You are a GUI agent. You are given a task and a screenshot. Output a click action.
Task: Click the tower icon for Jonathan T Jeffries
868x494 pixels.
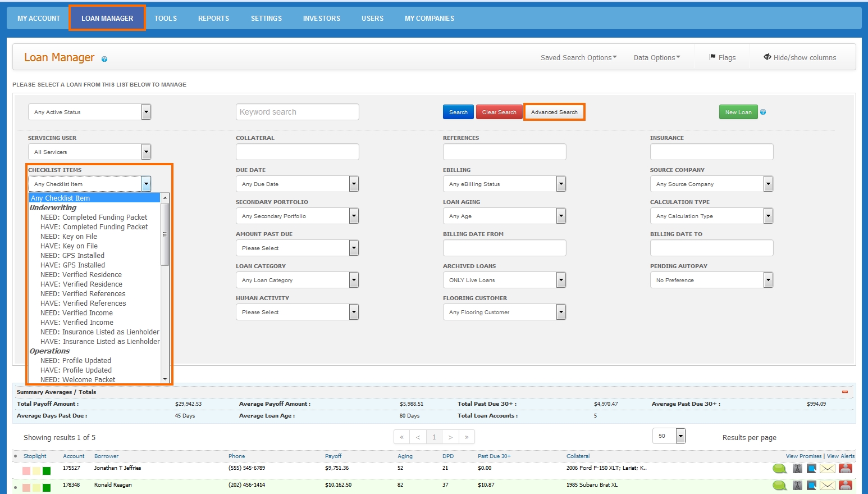click(797, 469)
